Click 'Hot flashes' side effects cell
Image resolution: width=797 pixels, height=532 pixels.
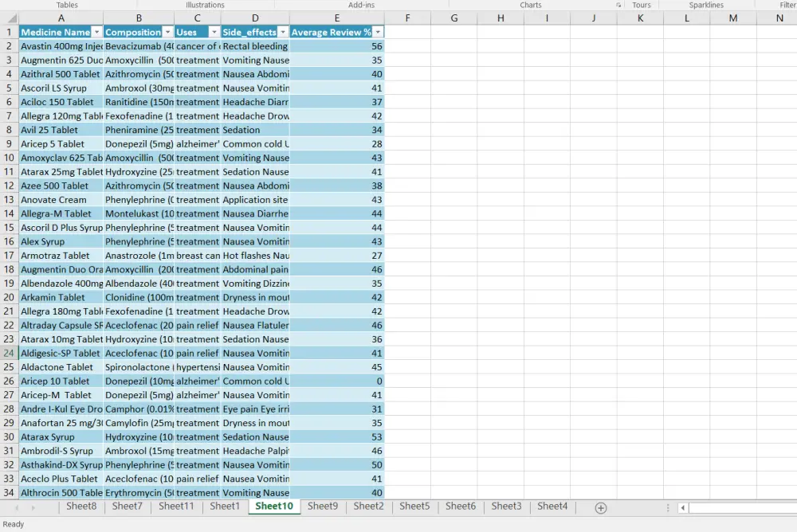(x=255, y=256)
